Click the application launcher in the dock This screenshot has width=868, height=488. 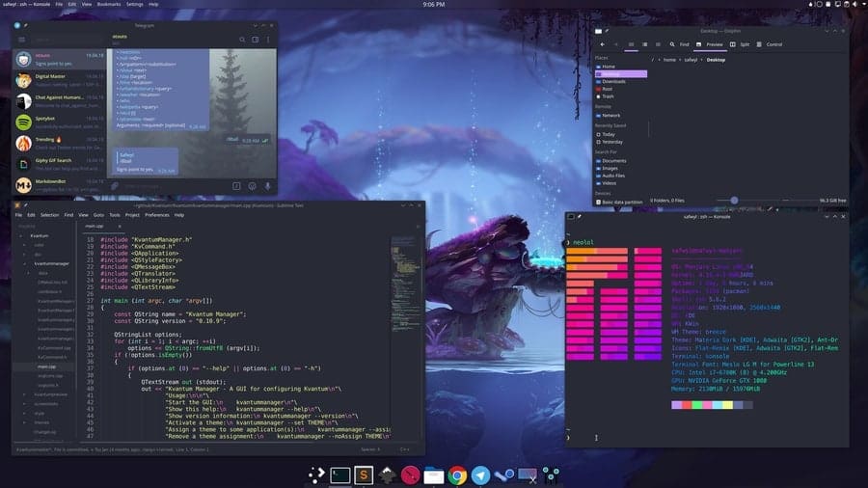316,474
